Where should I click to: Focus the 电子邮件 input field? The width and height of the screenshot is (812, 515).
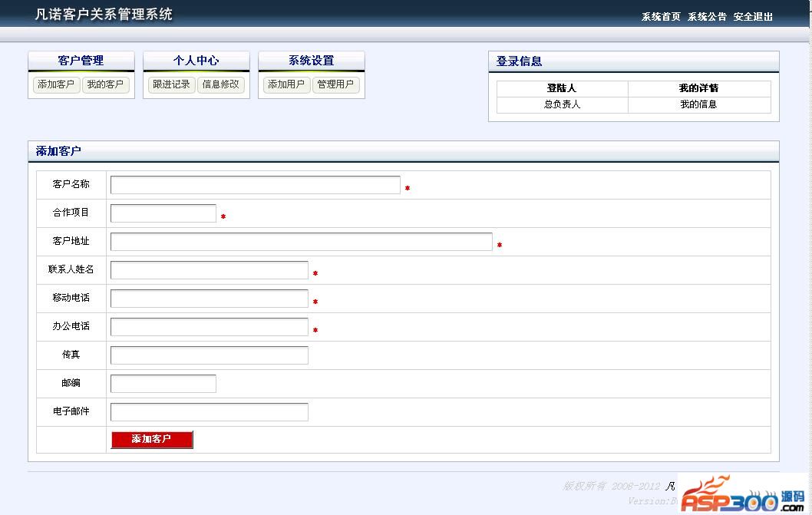coord(210,412)
